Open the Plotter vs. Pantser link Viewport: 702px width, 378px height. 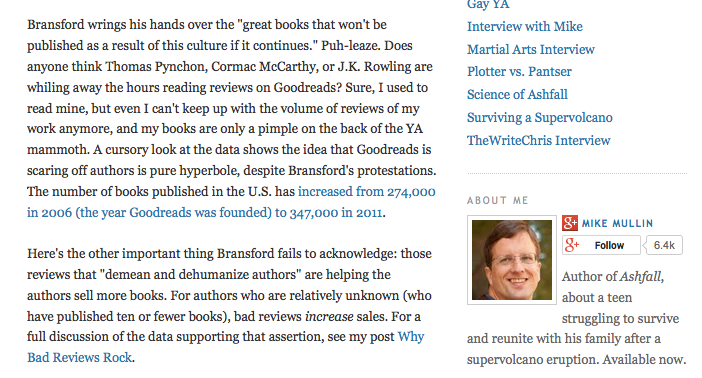519,72
